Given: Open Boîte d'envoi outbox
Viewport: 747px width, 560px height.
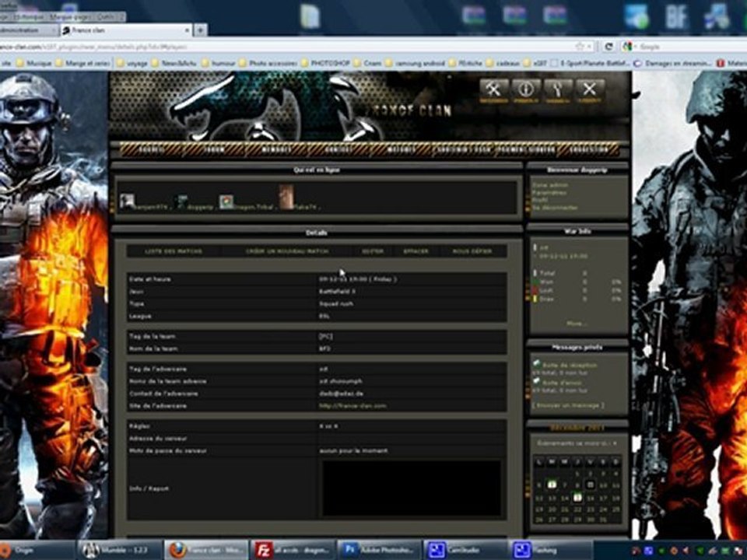Looking at the screenshot, I should 561,383.
